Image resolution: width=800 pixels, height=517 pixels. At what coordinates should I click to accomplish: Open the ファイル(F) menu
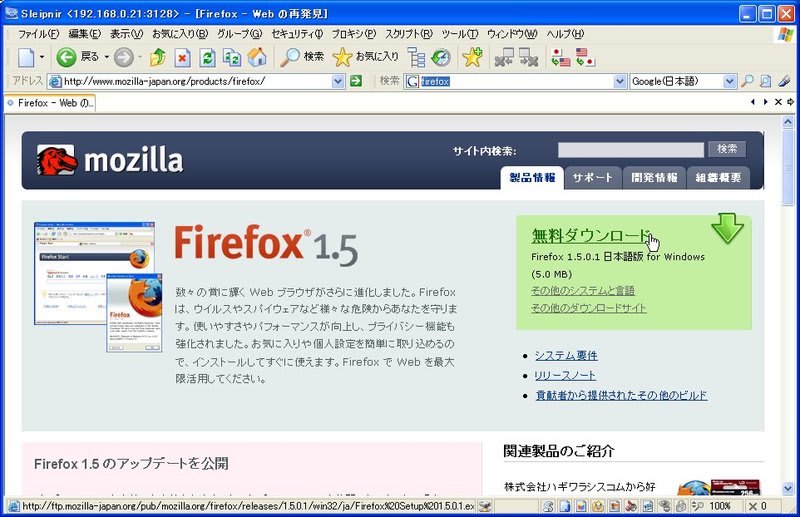[38, 34]
